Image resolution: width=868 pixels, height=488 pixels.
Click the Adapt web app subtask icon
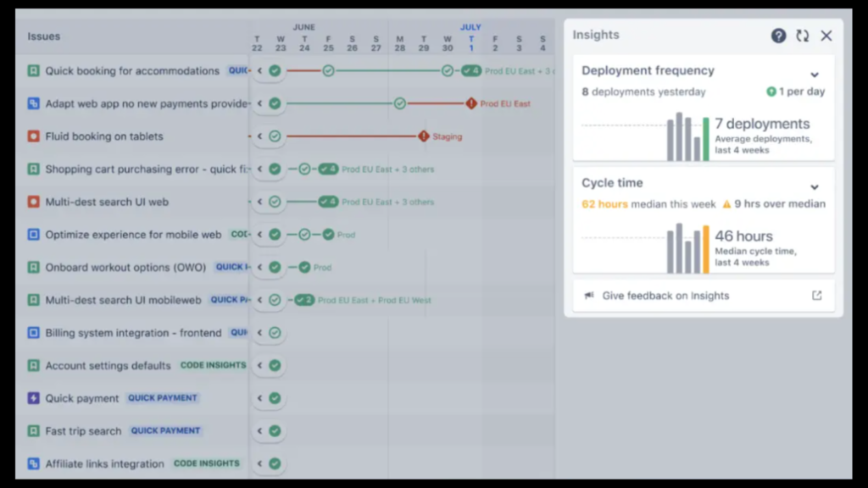pos(33,103)
